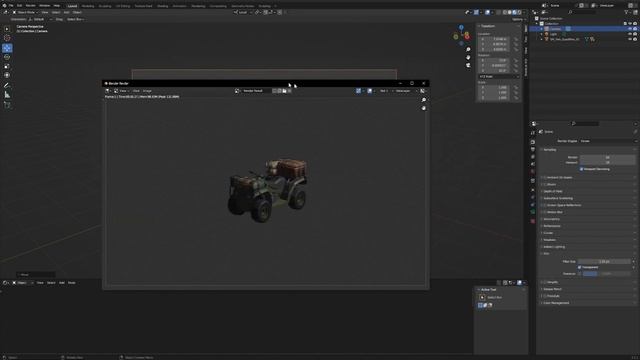Hide the Light object in the outliner
Viewport: 640px width, 360px height.
click(x=630, y=34)
